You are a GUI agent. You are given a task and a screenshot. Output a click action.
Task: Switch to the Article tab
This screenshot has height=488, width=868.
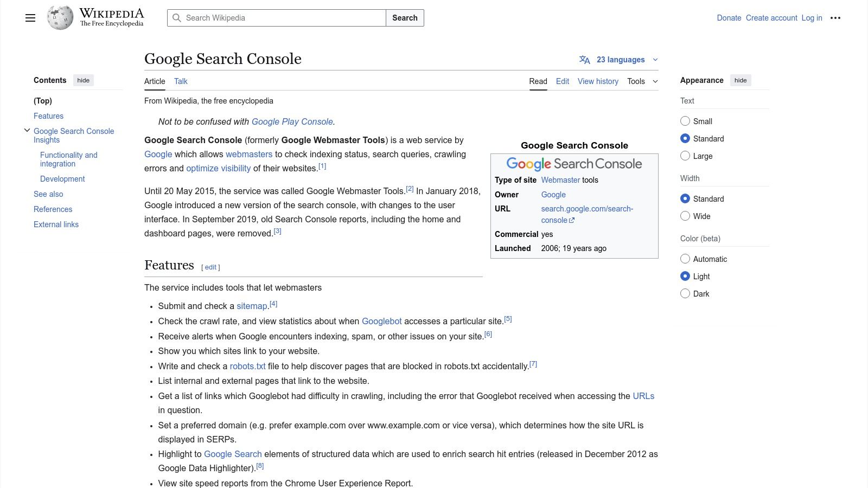pyautogui.click(x=155, y=81)
